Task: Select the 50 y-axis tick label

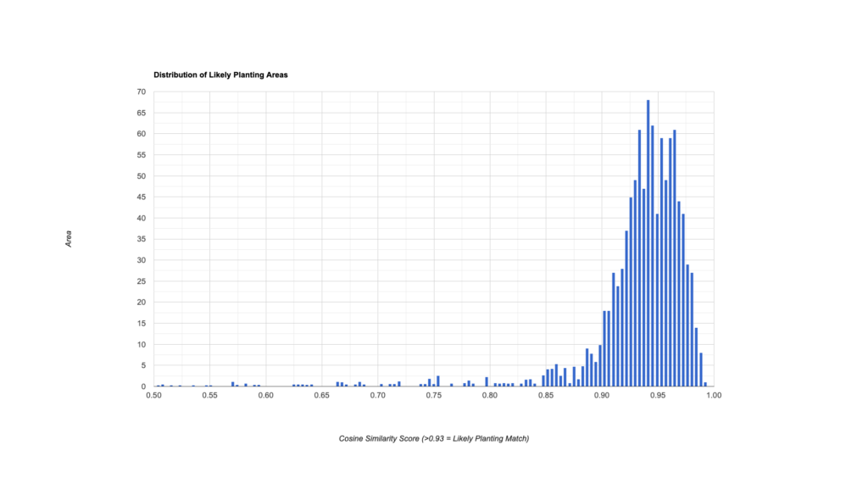Action: click(141, 176)
